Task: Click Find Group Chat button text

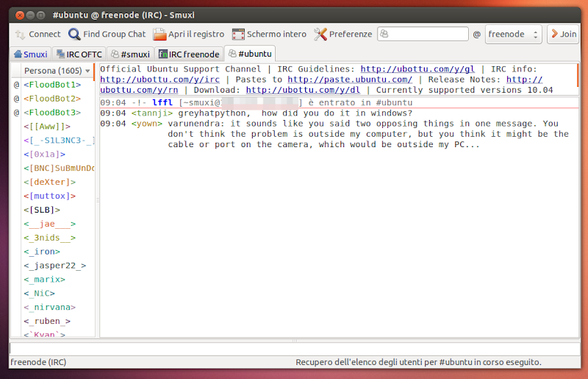Action: (115, 34)
